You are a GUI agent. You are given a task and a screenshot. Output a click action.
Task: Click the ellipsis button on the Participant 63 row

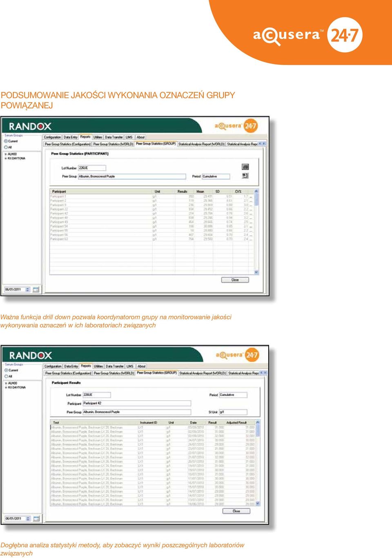click(x=251, y=239)
